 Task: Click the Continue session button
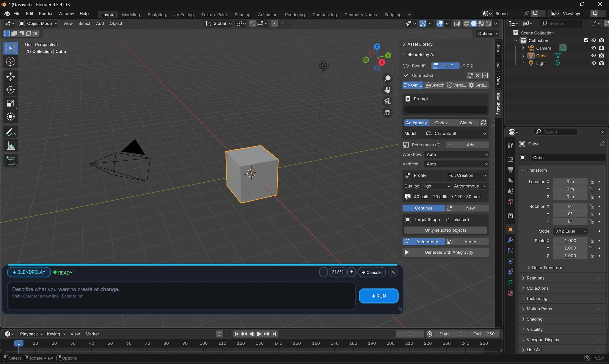(x=424, y=208)
